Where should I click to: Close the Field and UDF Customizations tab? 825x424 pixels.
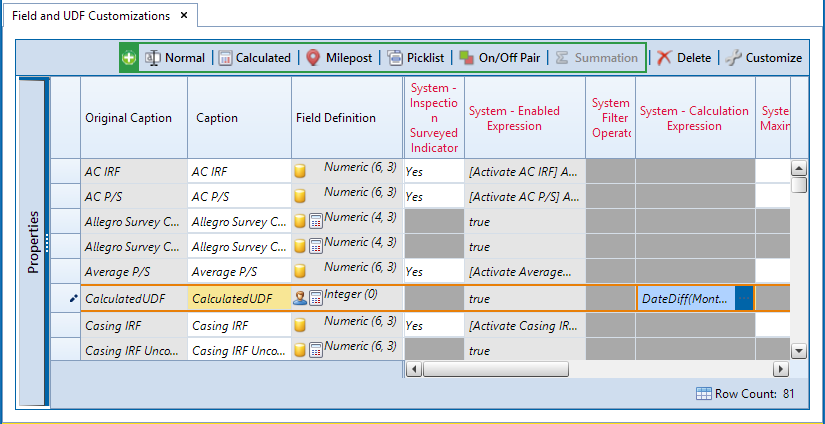[x=184, y=15]
